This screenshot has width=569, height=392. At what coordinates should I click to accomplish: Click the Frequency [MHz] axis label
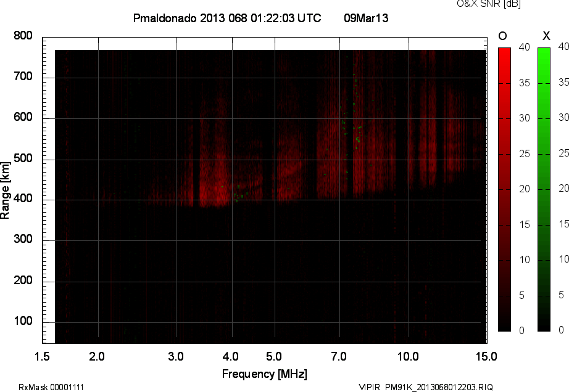(264, 374)
